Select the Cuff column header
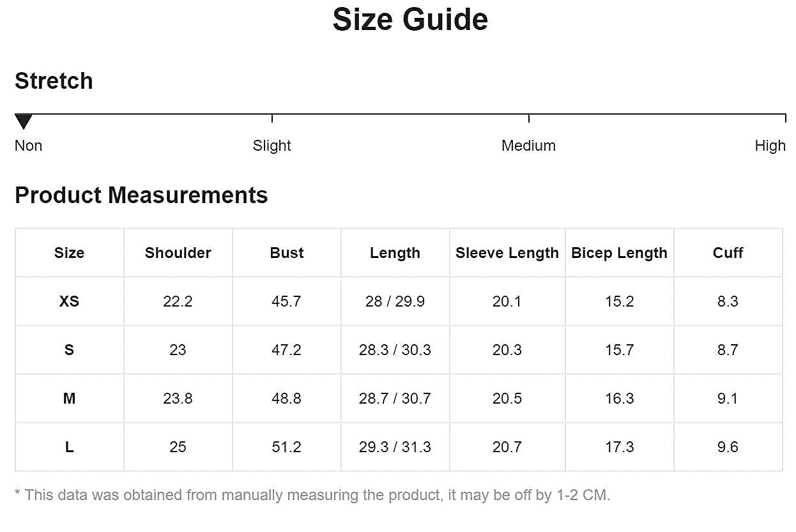796x532 pixels. tap(728, 253)
